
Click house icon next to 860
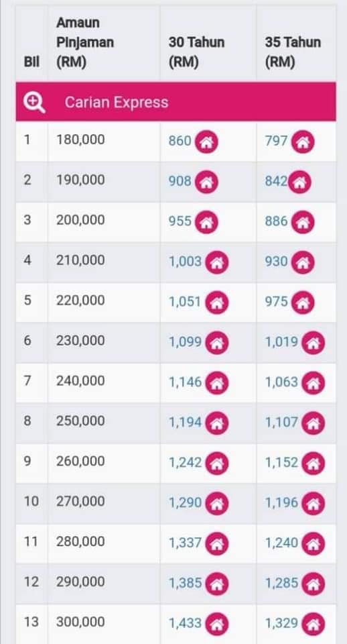pos(206,142)
